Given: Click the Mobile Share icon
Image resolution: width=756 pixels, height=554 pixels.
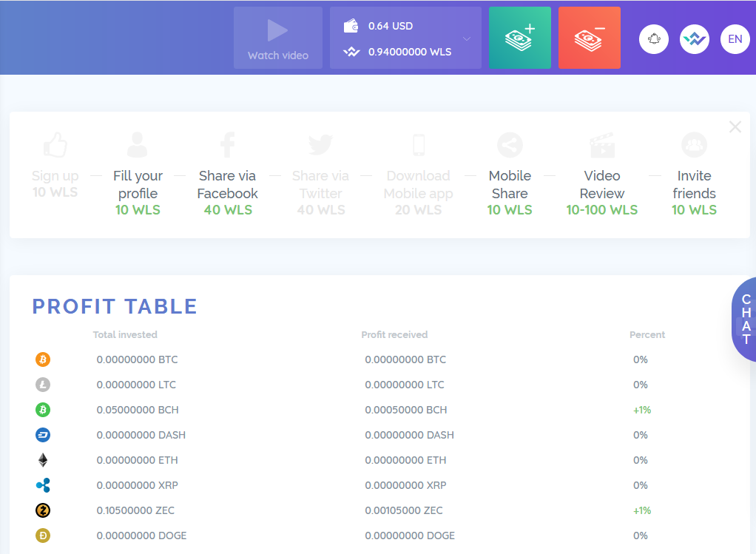Looking at the screenshot, I should pos(510,145).
